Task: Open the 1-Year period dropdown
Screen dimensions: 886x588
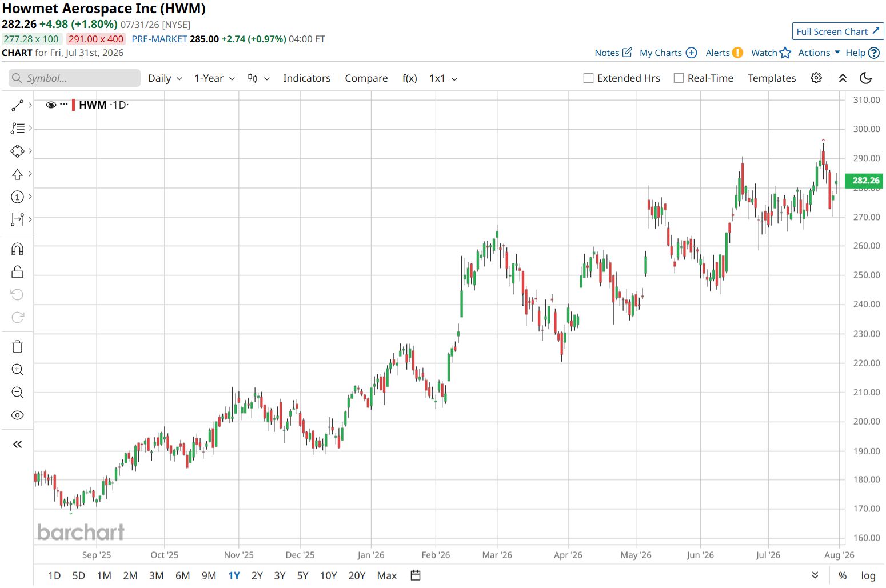Action: (214, 78)
